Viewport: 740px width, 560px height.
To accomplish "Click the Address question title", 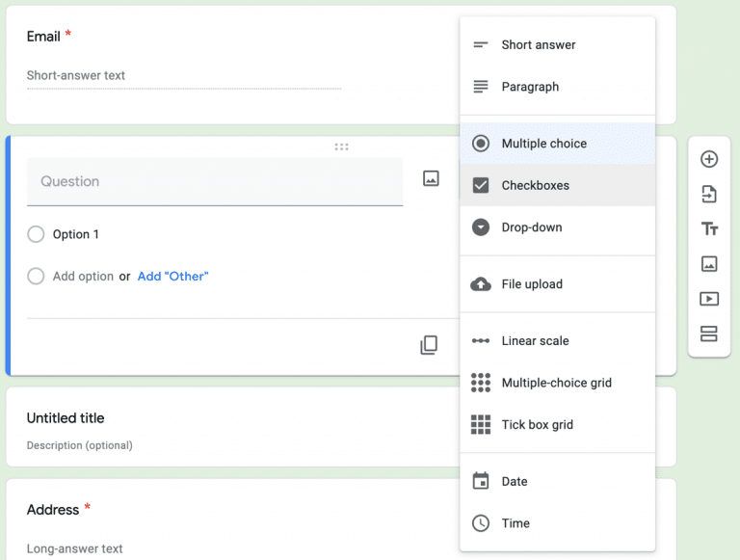I will (x=53, y=510).
